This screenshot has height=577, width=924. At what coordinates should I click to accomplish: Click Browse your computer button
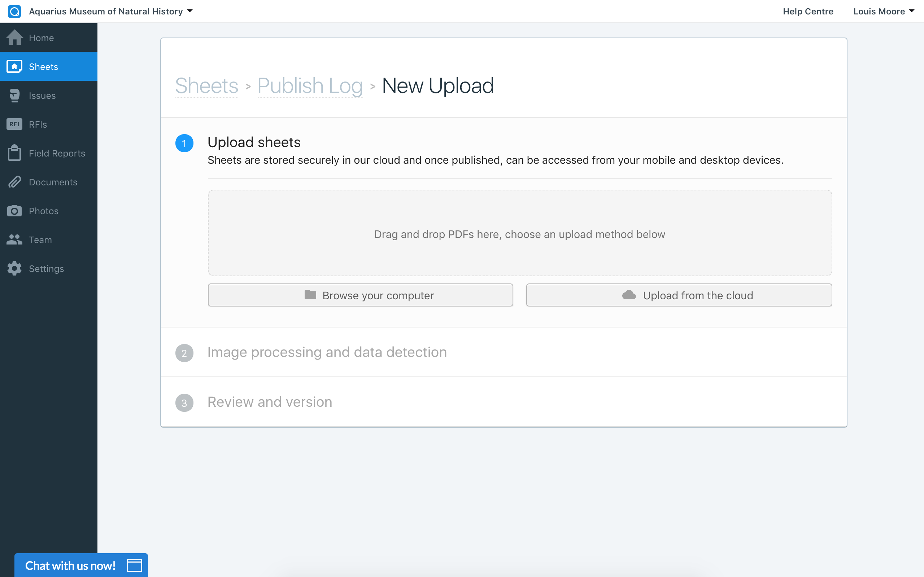click(360, 295)
